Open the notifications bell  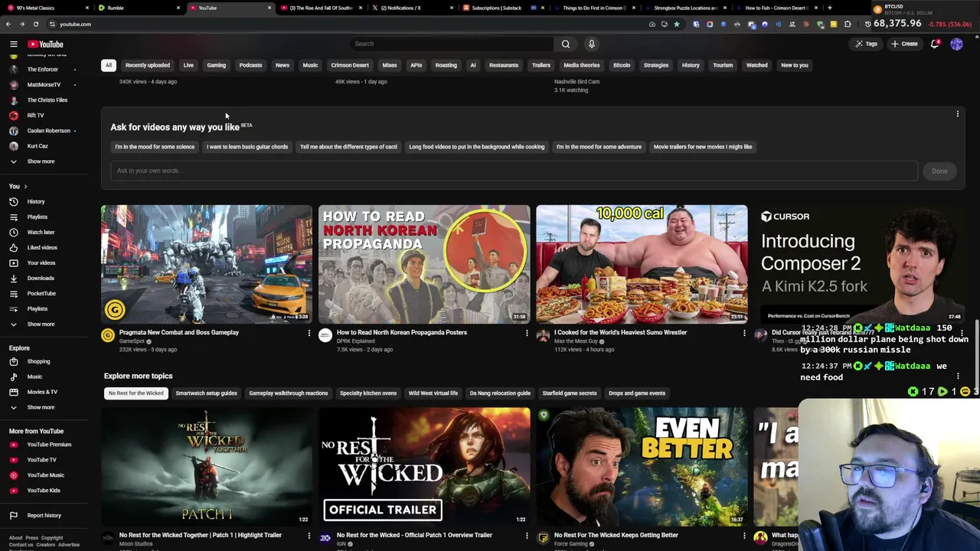point(935,44)
